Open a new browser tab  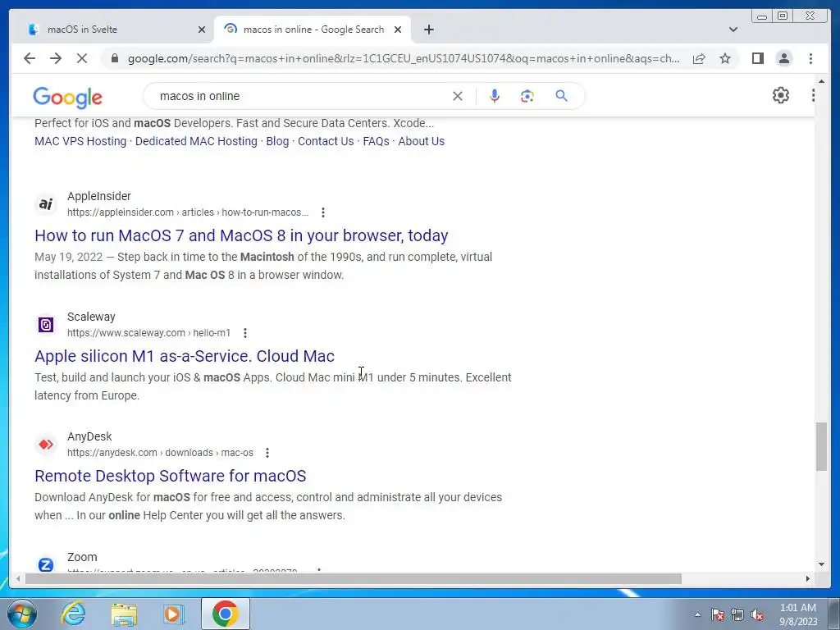pyautogui.click(x=428, y=30)
